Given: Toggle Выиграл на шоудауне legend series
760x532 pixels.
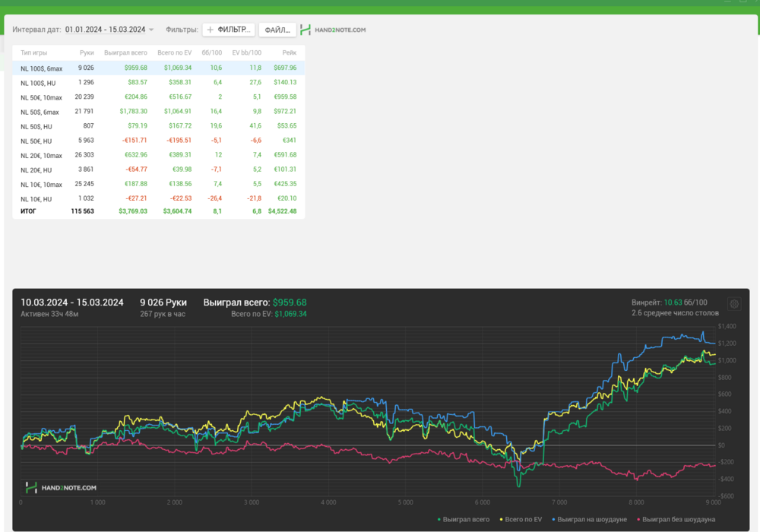Looking at the screenshot, I should [x=590, y=519].
